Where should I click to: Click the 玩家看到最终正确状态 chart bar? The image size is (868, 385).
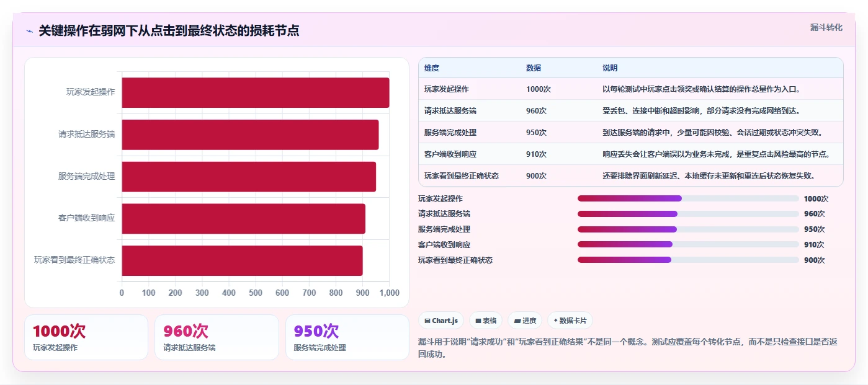pyautogui.click(x=242, y=260)
